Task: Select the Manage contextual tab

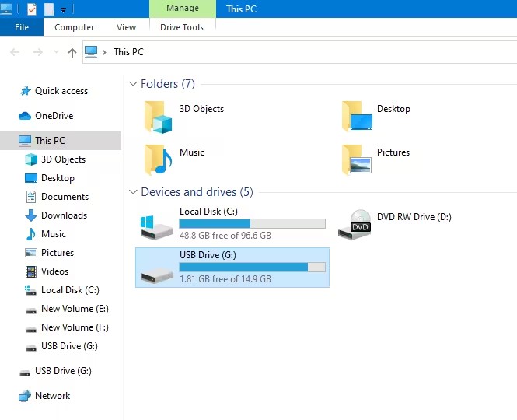Action: tap(183, 9)
